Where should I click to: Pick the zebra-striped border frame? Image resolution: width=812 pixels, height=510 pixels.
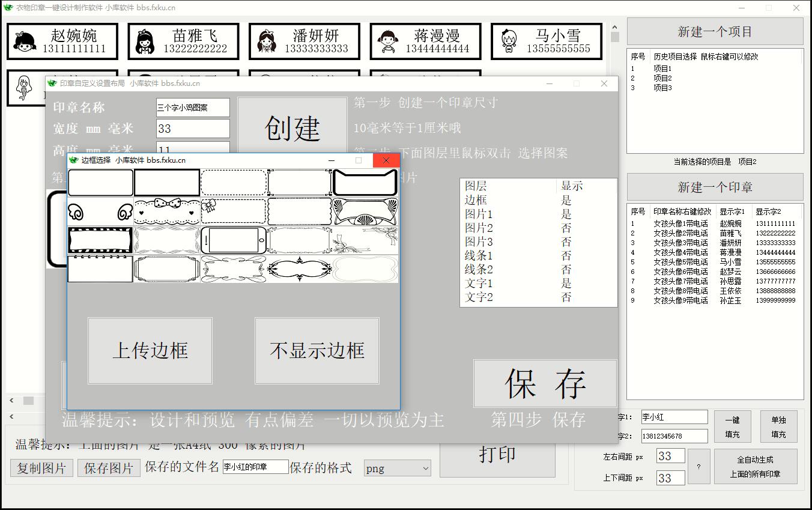pyautogui.click(x=100, y=240)
